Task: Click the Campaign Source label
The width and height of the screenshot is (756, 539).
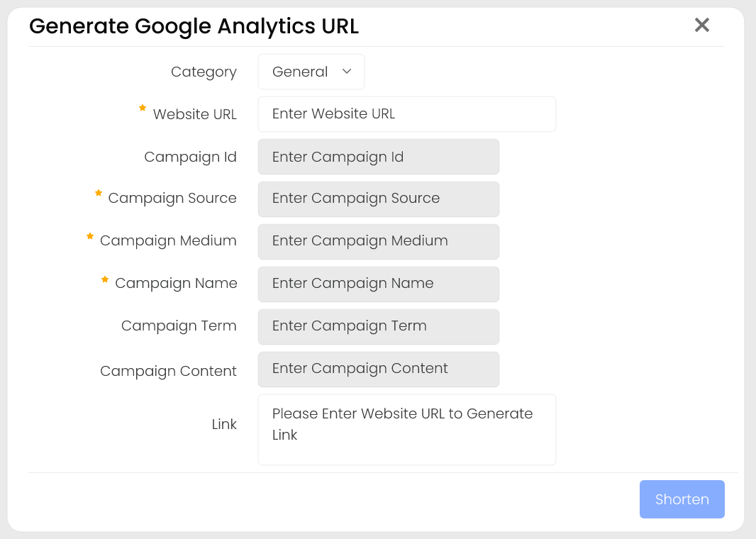Action: (x=172, y=199)
